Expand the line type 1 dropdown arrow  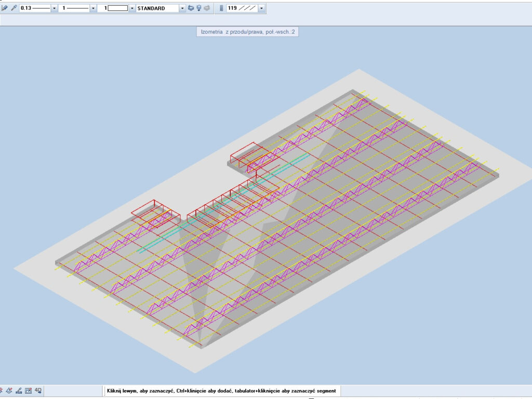click(93, 8)
